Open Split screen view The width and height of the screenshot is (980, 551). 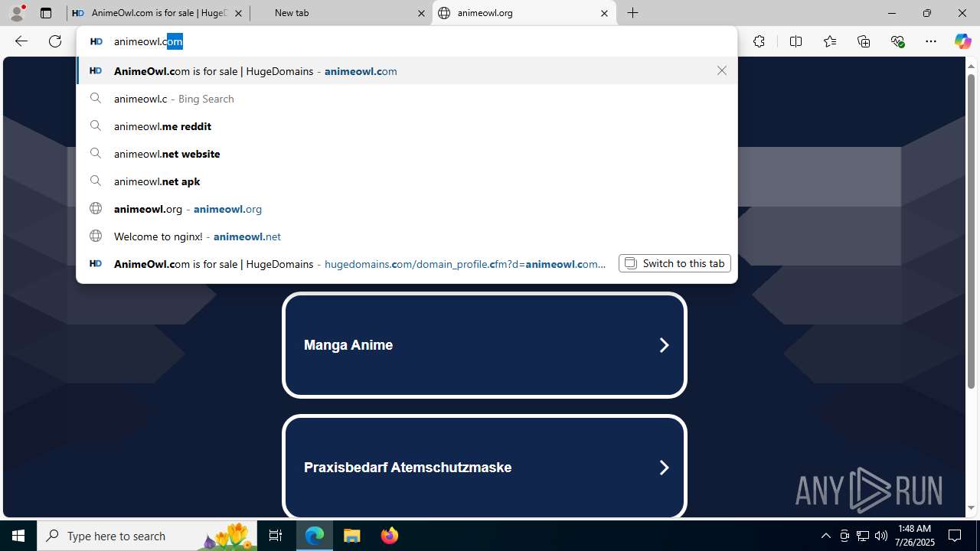[x=795, y=41]
